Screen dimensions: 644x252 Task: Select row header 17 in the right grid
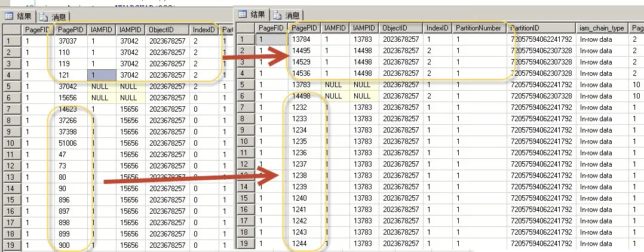point(246,220)
